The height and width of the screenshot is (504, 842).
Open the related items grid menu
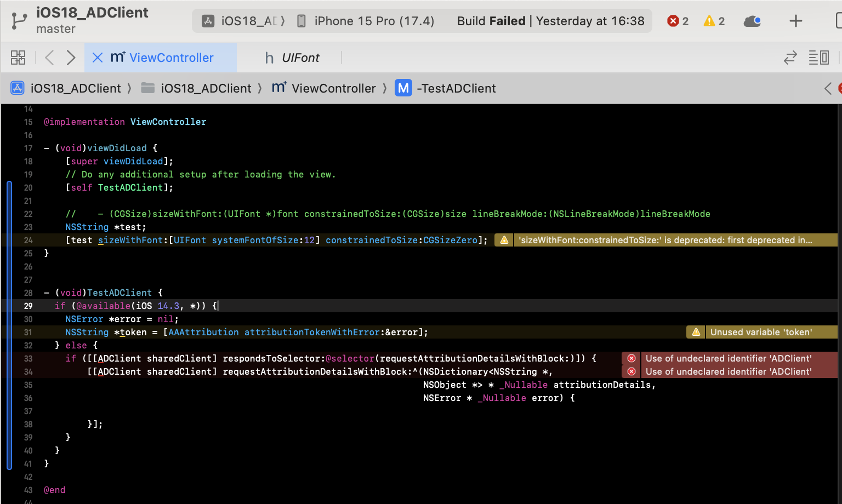[x=18, y=58]
